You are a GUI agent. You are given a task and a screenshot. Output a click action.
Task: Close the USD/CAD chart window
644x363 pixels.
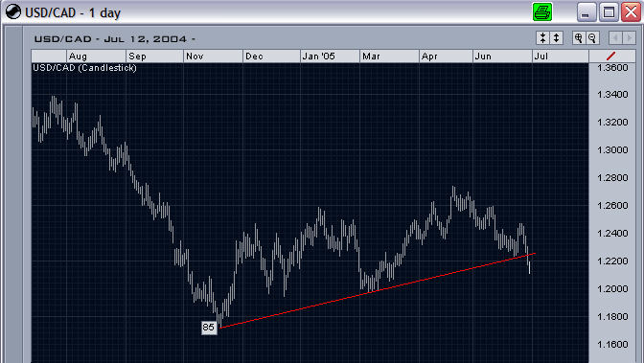631,11
